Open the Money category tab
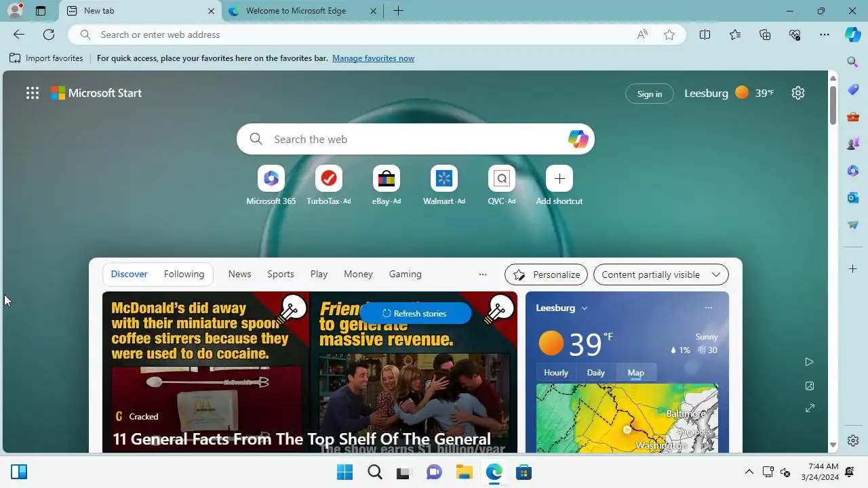 point(358,274)
